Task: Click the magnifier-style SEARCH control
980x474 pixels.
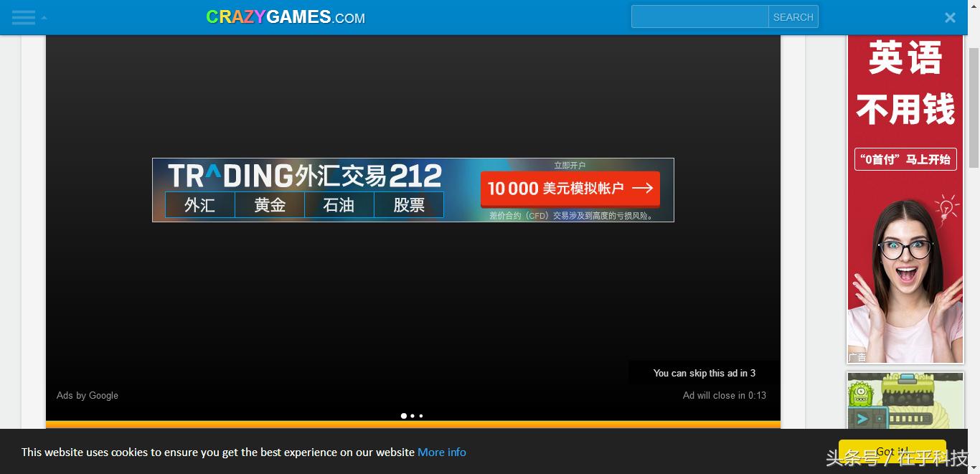Action: click(793, 16)
